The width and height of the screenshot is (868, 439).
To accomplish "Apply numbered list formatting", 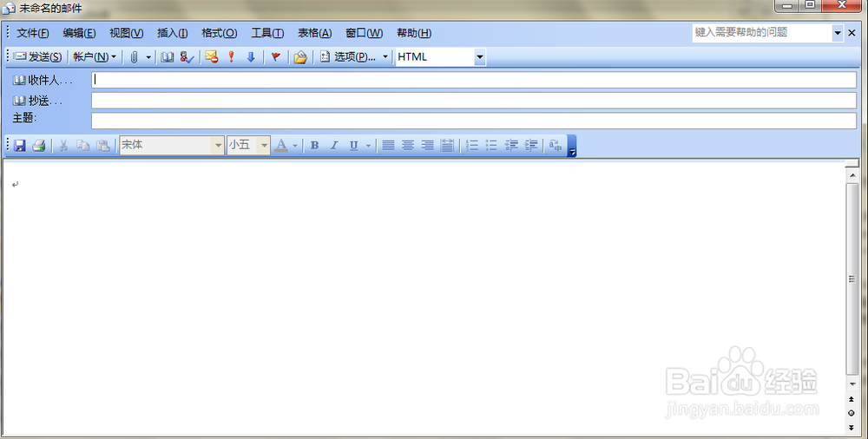I will (x=472, y=146).
